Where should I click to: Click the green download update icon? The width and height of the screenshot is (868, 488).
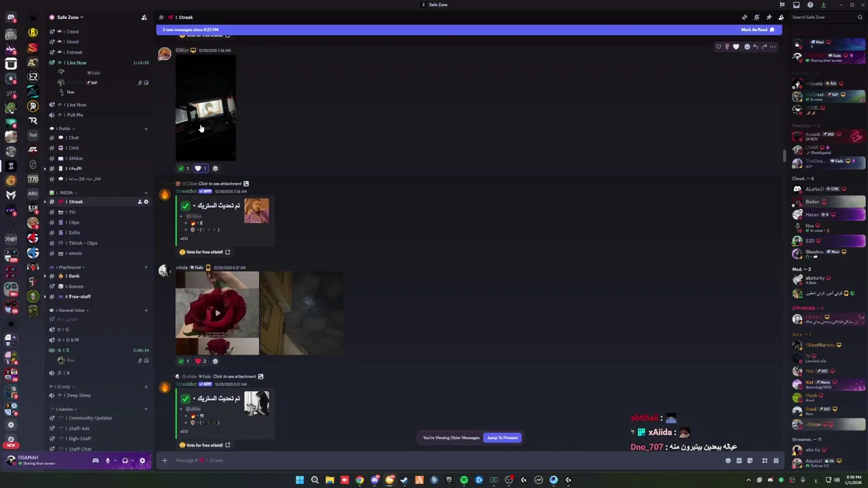pyautogui.click(x=823, y=5)
